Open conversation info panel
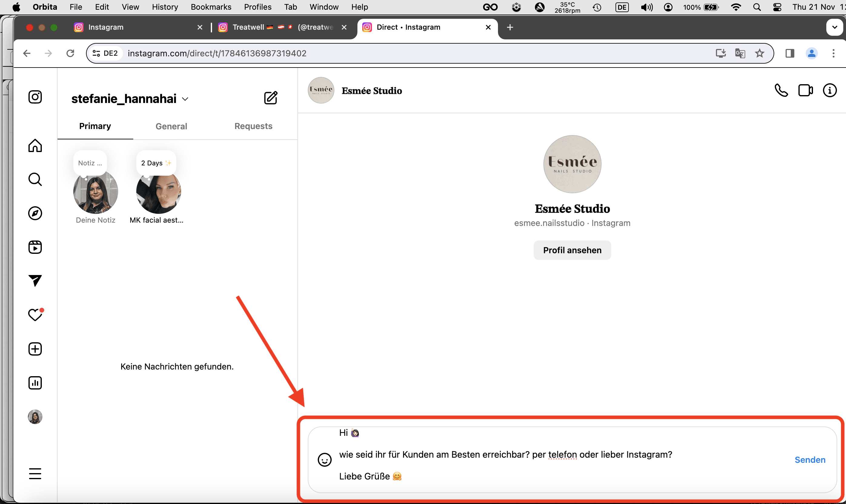Screen dimensions: 846x504 (x=829, y=91)
